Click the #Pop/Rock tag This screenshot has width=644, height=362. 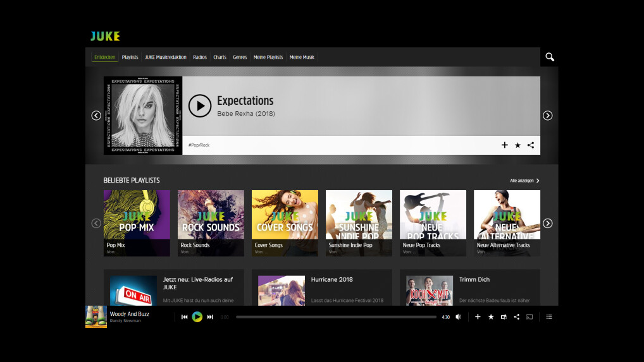(199, 145)
